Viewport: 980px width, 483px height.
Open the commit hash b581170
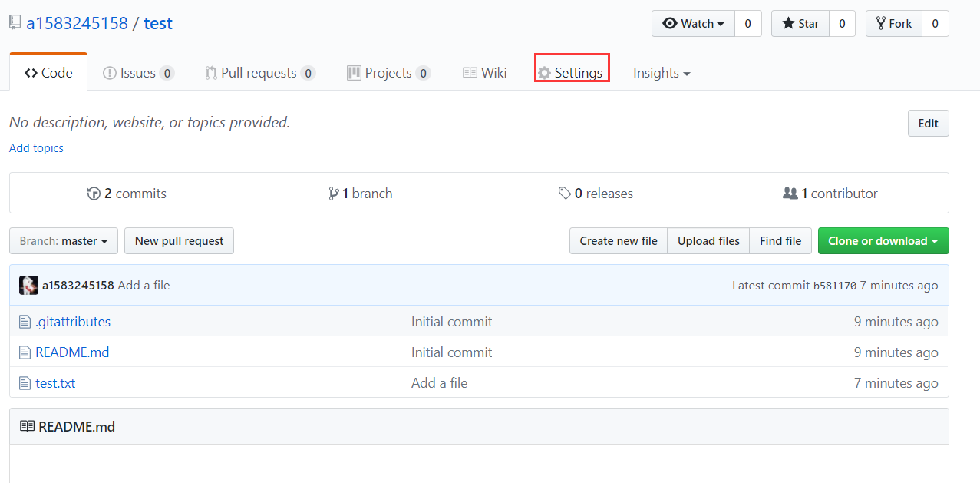pyautogui.click(x=835, y=286)
